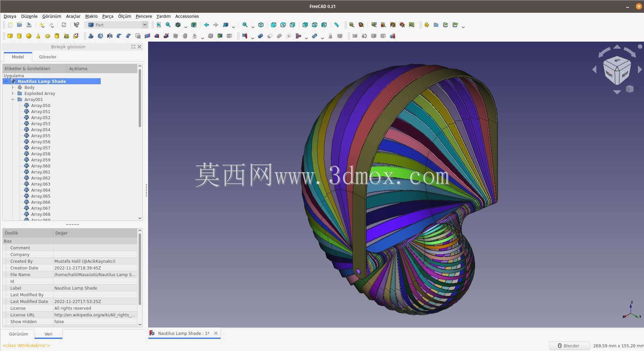
Task: Click the Extrude tool icon
Action: (91, 36)
